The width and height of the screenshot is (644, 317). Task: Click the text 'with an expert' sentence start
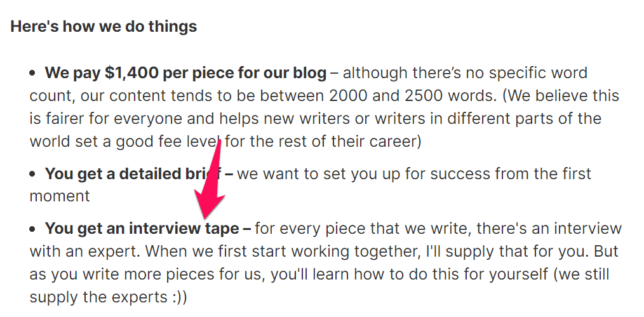[84, 251]
